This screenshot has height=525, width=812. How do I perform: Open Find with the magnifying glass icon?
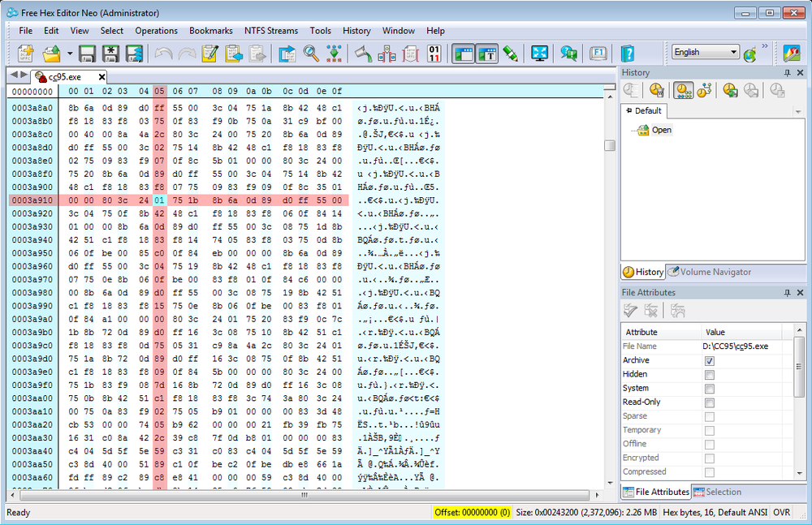click(x=311, y=54)
